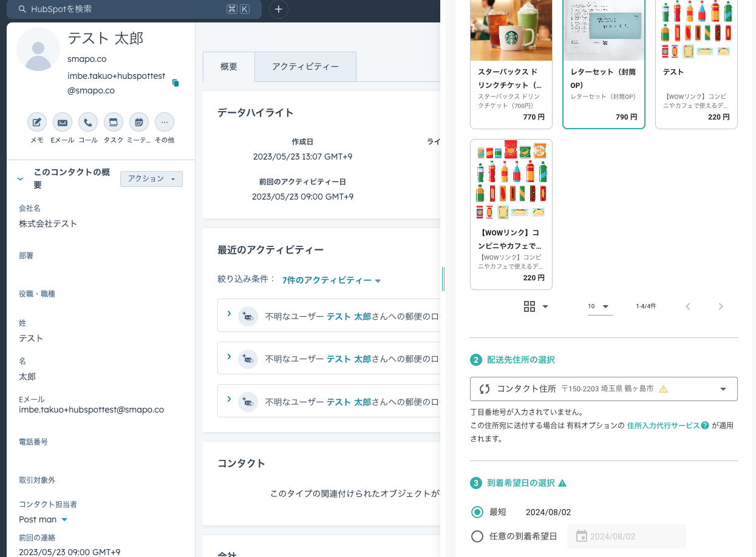Click the contact avatar placeholder image
The image size is (756, 557).
pyautogui.click(x=38, y=49)
